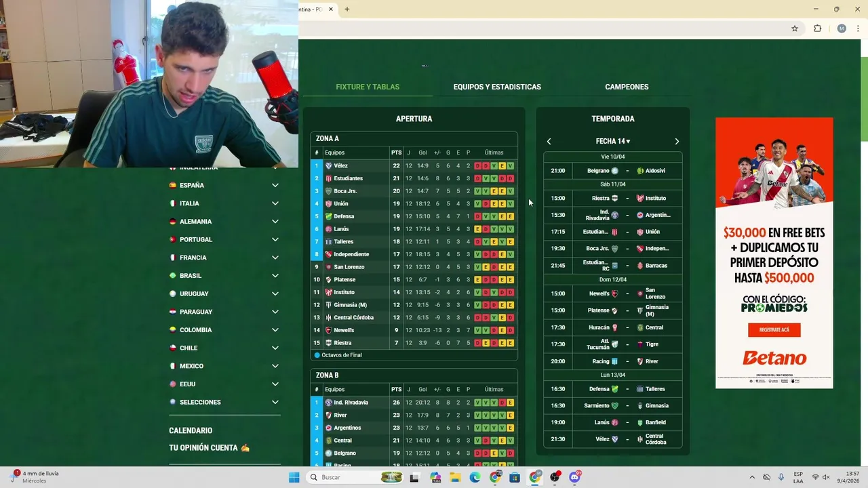Select Central Córdoba row in Zona A
The width and height of the screenshot is (868, 488).
pyautogui.click(x=414, y=317)
